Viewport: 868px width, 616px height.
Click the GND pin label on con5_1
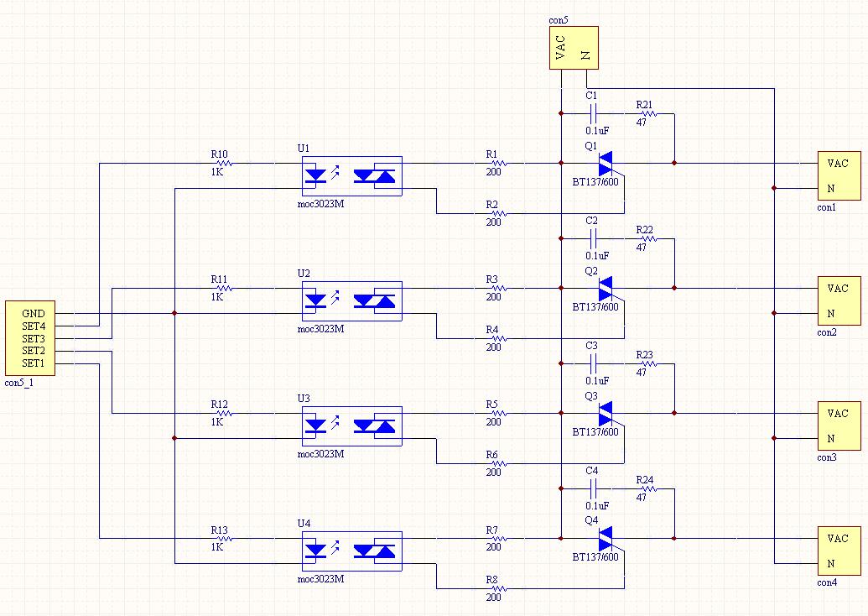click(x=34, y=314)
